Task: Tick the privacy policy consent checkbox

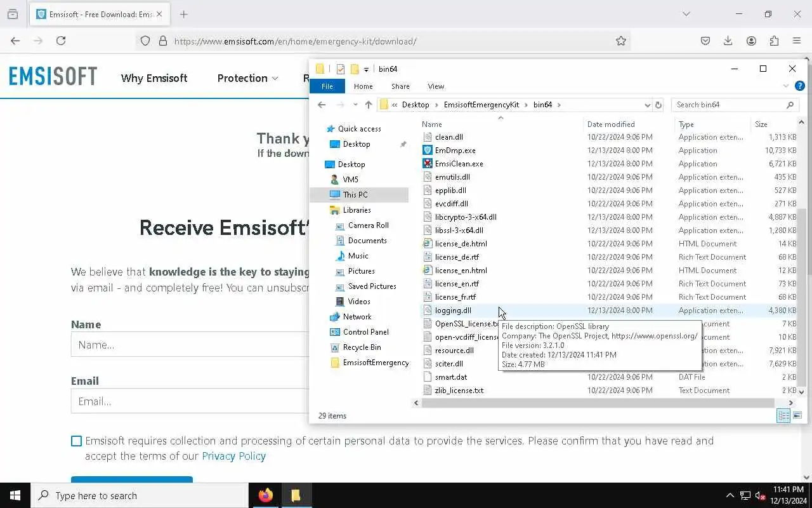Action: [76, 441]
